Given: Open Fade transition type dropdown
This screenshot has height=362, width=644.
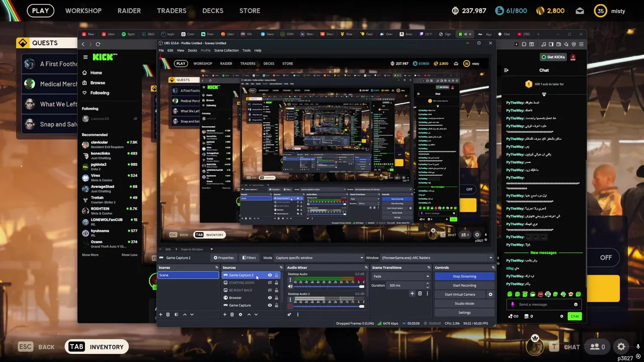Looking at the screenshot, I should tap(401, 276).
